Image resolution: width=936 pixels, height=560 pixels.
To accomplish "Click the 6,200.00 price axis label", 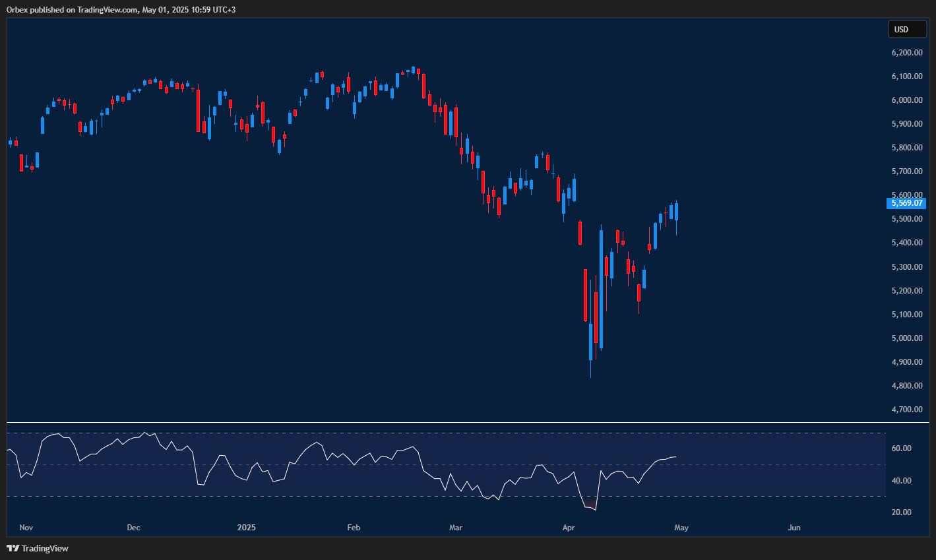I will click(906, 53).
